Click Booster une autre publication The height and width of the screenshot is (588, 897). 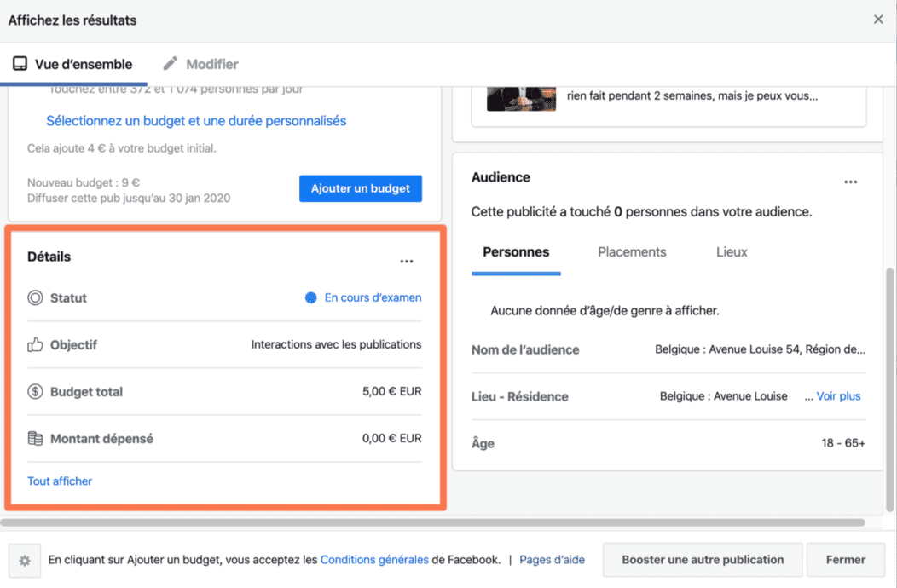[703, 560]
